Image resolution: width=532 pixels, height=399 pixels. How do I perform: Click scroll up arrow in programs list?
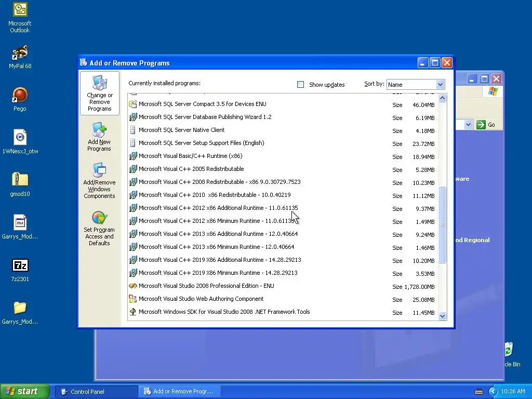tap(442, 98)
